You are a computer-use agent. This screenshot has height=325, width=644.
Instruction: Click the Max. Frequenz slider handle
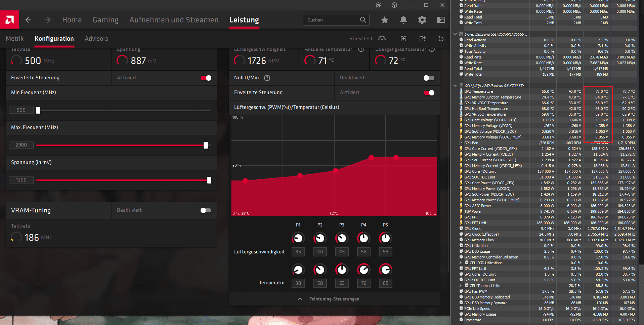click(206, 145)
